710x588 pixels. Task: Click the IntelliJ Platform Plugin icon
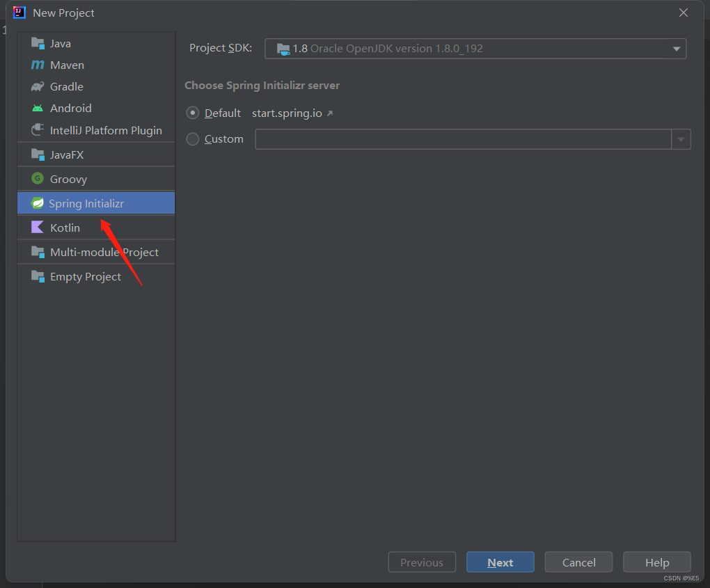[38, 130]
